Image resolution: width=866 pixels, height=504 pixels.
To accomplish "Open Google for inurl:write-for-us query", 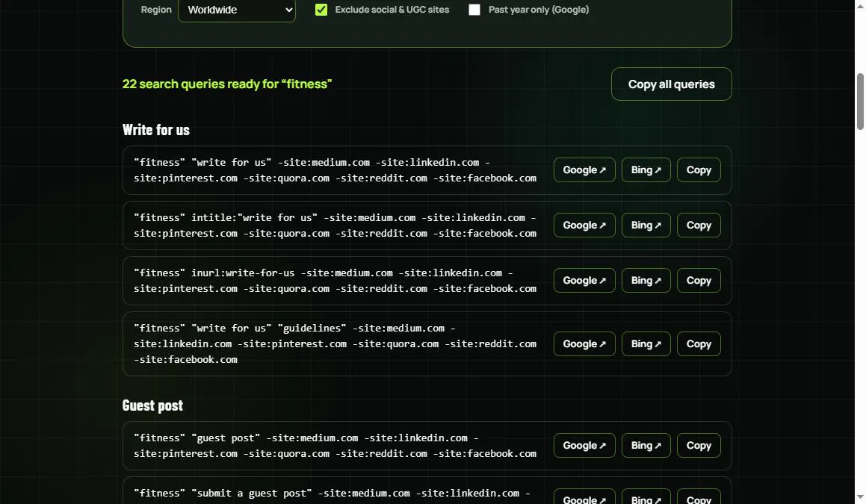I will click(584, 281).
